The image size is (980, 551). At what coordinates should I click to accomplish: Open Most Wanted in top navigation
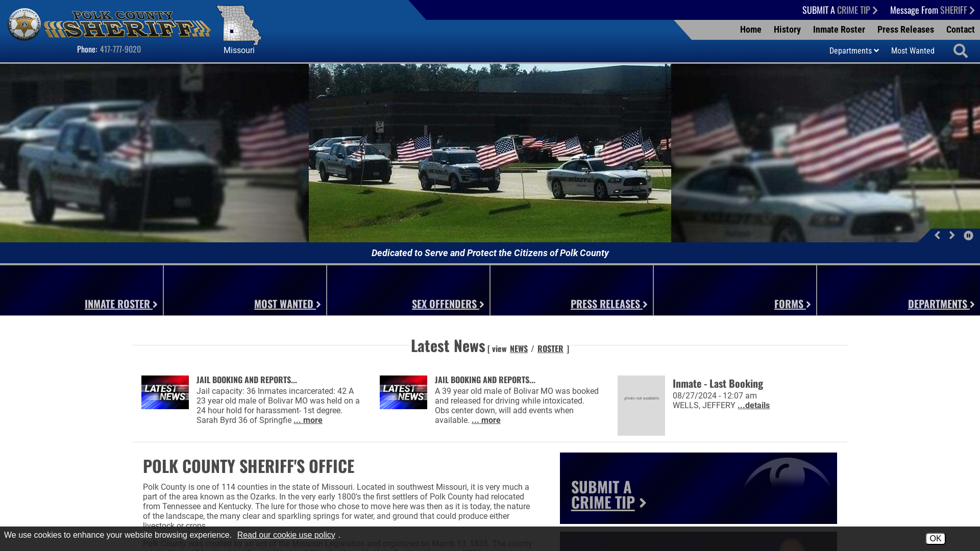pyautogui.click(x=913, y=51)
